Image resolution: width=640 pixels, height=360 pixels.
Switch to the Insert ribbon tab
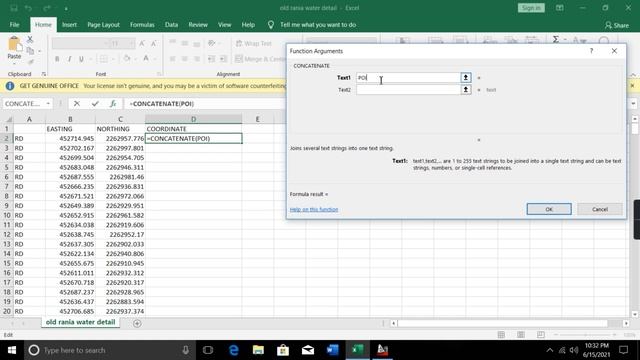point(69,25)
